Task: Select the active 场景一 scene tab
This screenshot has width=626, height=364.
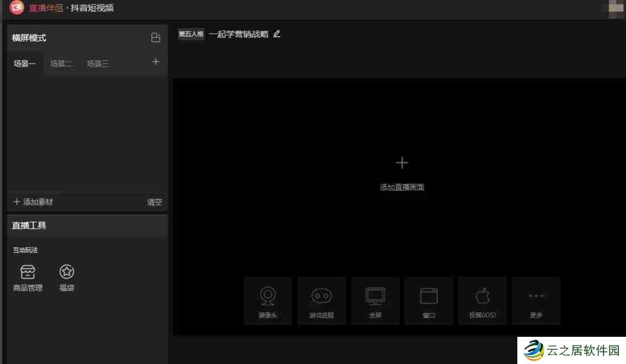Action: pos(24,63)
